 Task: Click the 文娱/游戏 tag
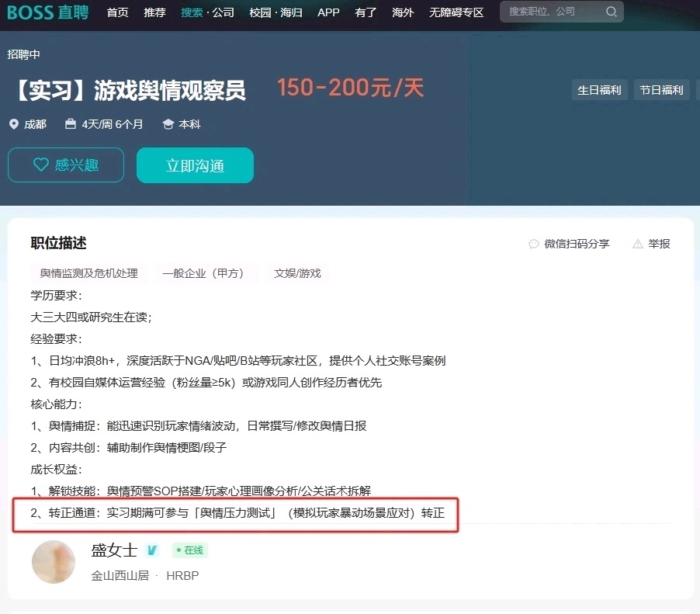point(297,273)
